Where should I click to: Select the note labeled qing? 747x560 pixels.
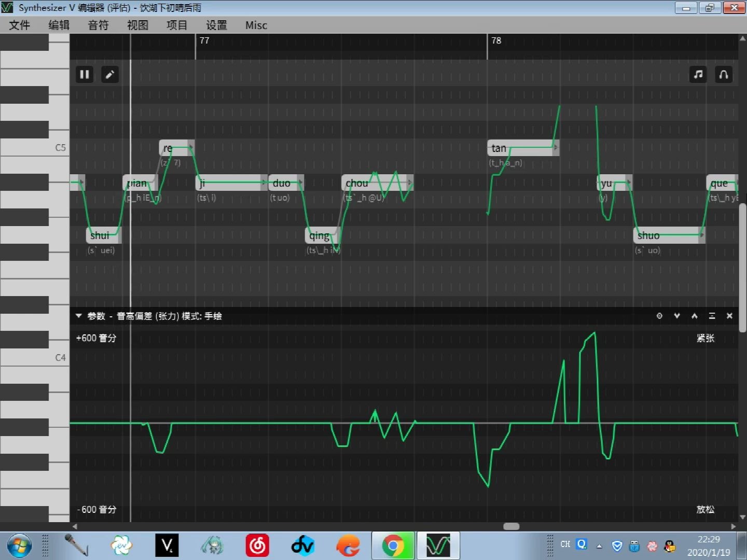tap(322, 235)
